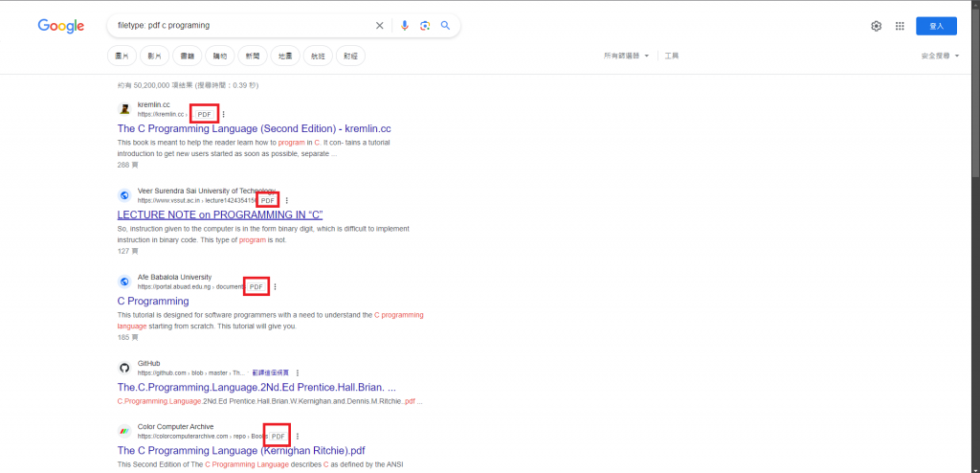Open the 'C Programming' result title
The width and height of the screenshot is (980, 473).
point(153,301)
